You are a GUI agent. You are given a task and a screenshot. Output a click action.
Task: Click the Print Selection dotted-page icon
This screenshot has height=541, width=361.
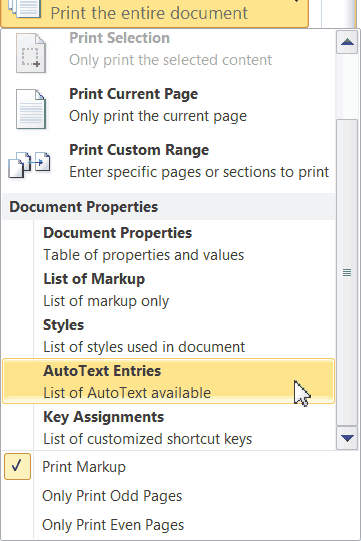click(31, 53)
